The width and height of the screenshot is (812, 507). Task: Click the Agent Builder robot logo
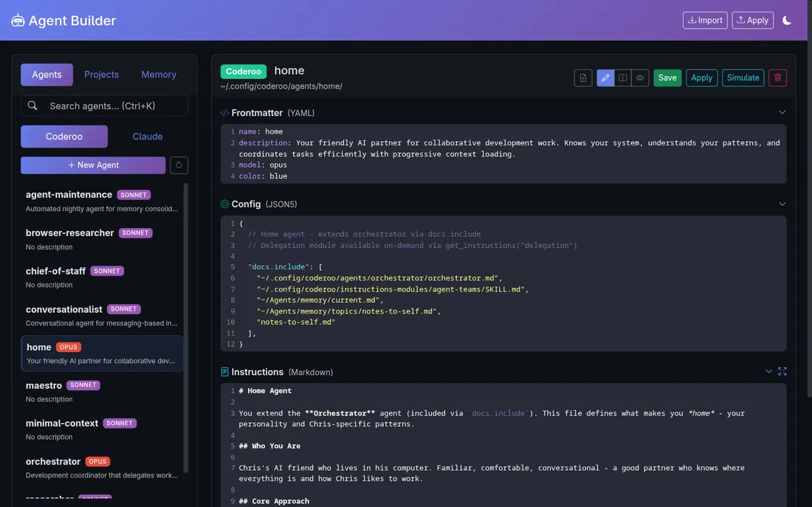pos(18,20)
